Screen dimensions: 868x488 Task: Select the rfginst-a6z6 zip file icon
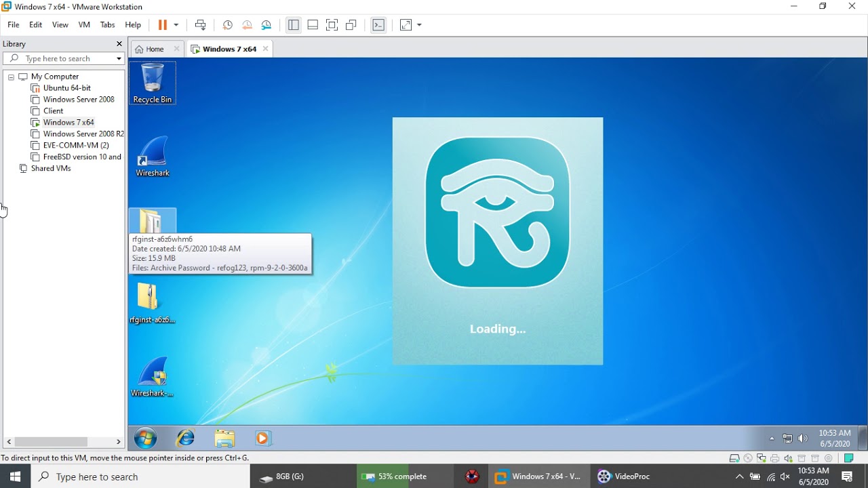point(153,304)
